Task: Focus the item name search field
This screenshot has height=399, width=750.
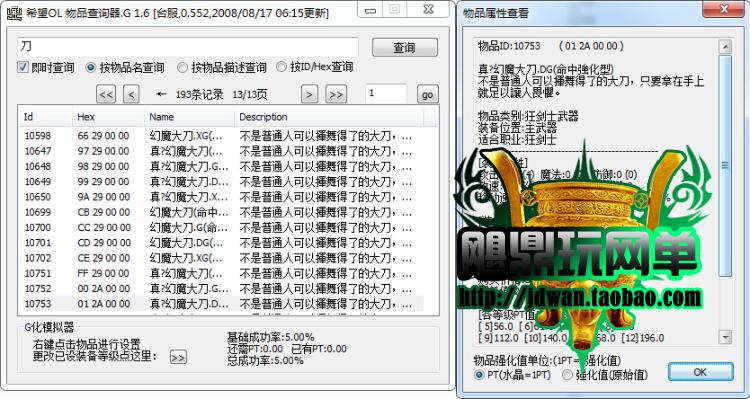Action: click(x=188, y=47)
